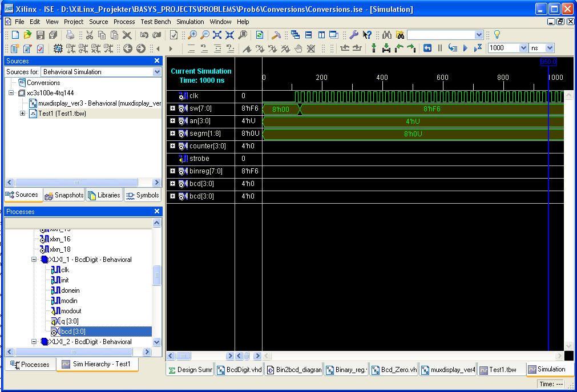
Task: Click the find-in-files folder binoculars icon
Action: (400, 35)
